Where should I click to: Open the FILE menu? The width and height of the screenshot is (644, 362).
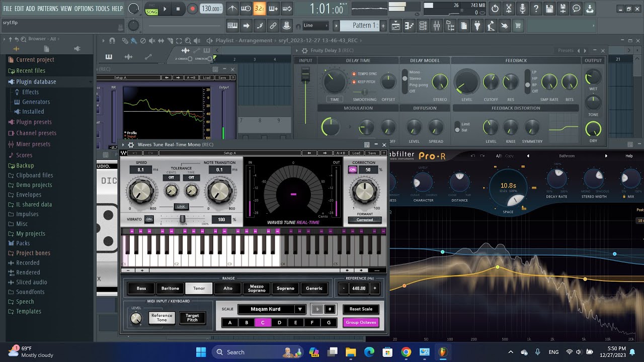coord(8,9)
